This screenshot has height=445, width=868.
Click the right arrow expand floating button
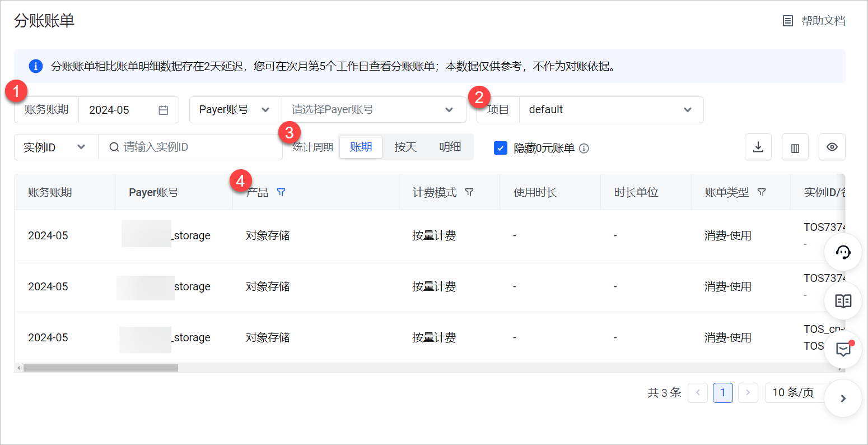(843, 398)
